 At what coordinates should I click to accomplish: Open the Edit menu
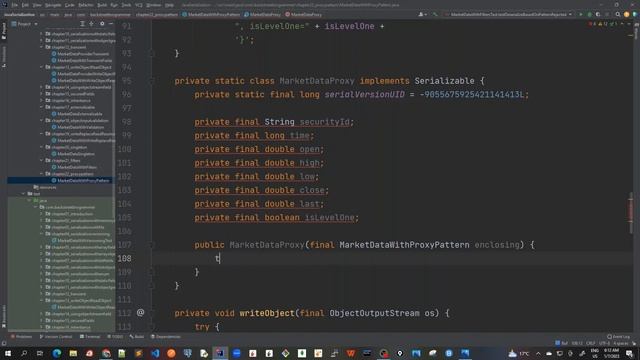click(x=25, y=5)
